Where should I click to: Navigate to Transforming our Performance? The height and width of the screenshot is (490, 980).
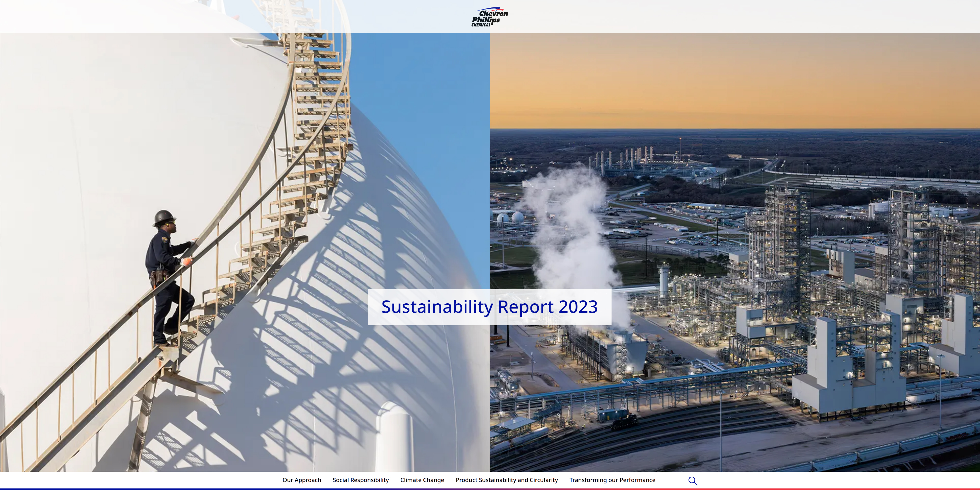[x=612, y=480]
